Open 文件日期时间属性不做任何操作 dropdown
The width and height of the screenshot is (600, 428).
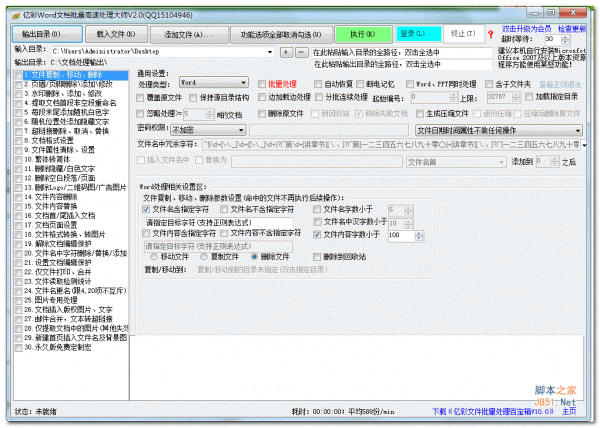click(x=499, y=131)
